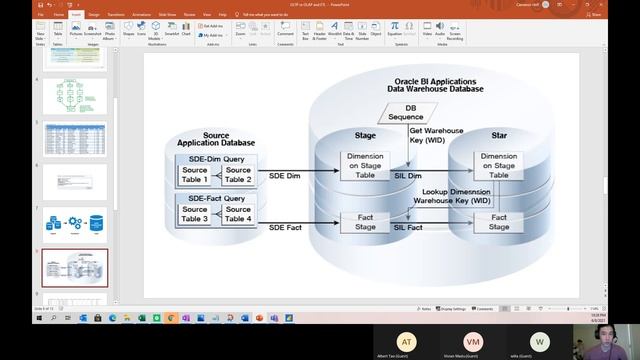Screen dimensions: 640x360
Task: Adjust the zoom slider in status bar
Action: [x=568, y=309]
